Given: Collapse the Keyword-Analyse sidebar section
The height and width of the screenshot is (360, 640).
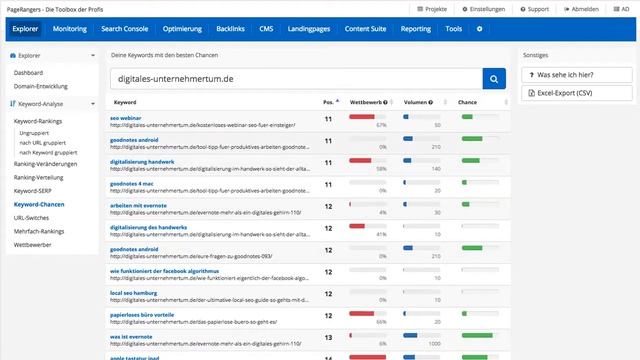Looking at the screenshot, I should pyautogui.click(x=93, y=104).
